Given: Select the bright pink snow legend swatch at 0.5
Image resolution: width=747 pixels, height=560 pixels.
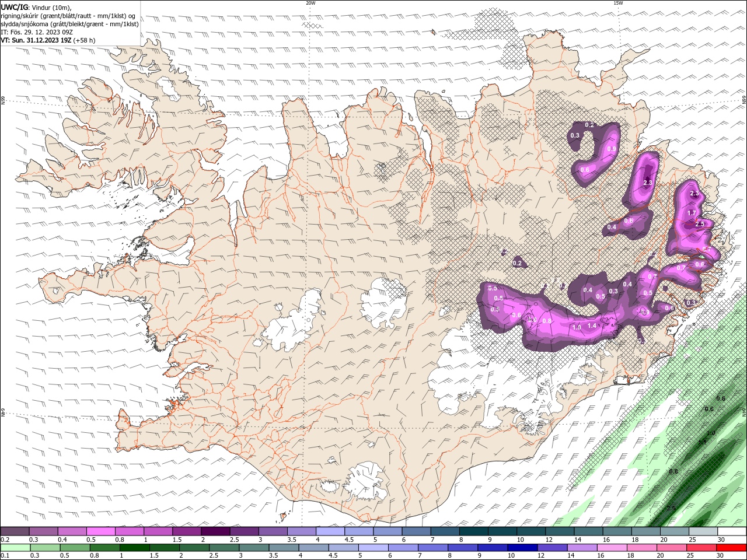Looking at the screenshot, I should pyautogui.click(x=100, y=531).
